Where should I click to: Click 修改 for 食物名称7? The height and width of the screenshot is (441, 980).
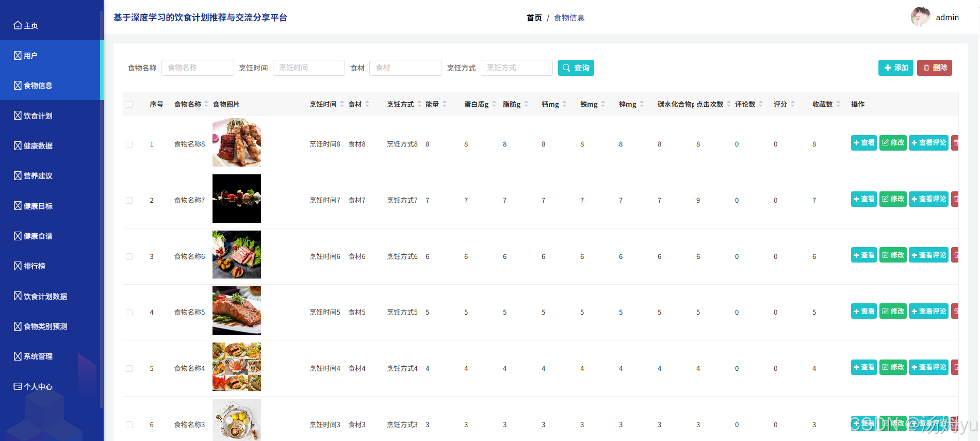(893, 199)
